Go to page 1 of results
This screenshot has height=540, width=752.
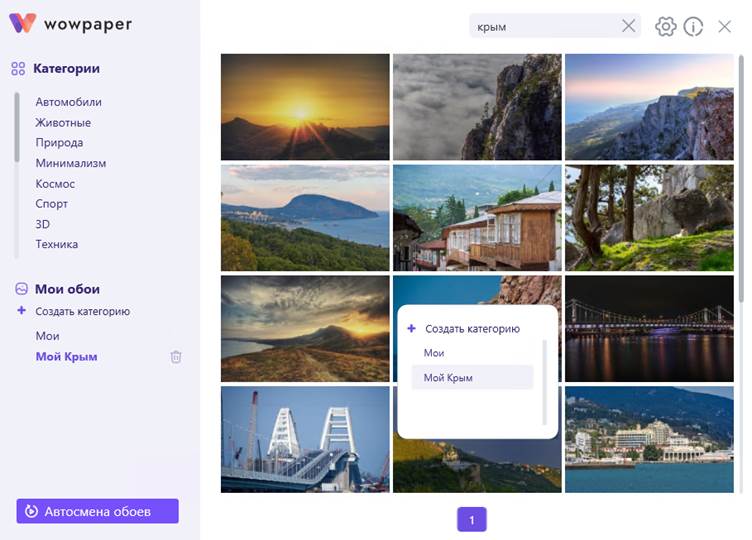471,519
